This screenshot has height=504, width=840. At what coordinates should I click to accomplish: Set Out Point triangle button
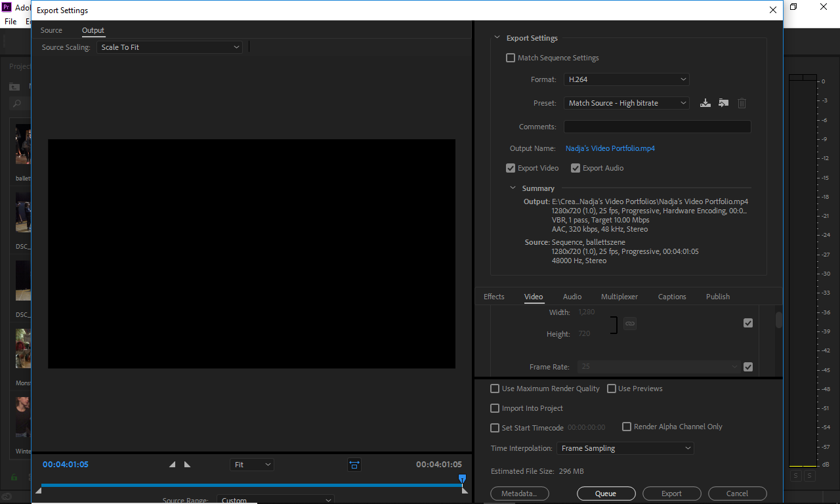pyautogui.click(x=188, y=464)
